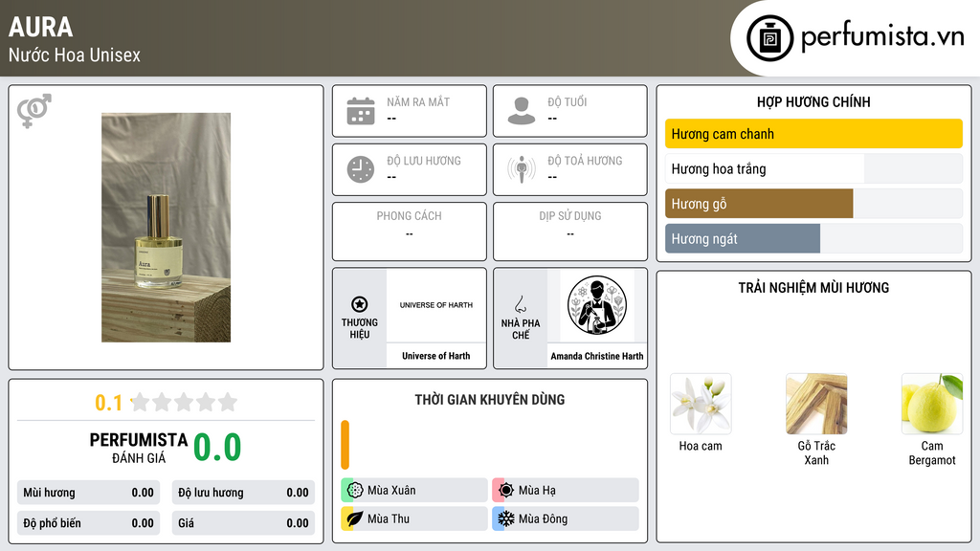This screenshot has width=980, height=551.
Task: Open the Amanda Christine Harth perfumer portrait
Action: click(x=597, y=305)
